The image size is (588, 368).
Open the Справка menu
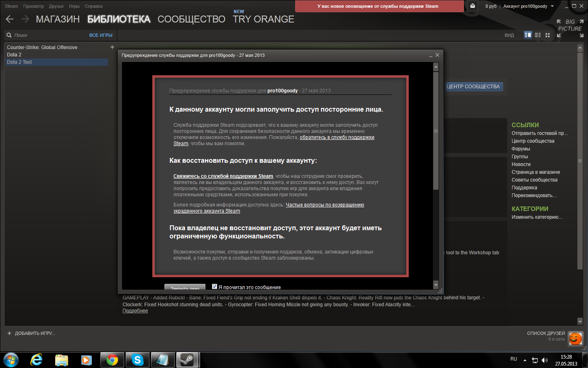point(94,6)
